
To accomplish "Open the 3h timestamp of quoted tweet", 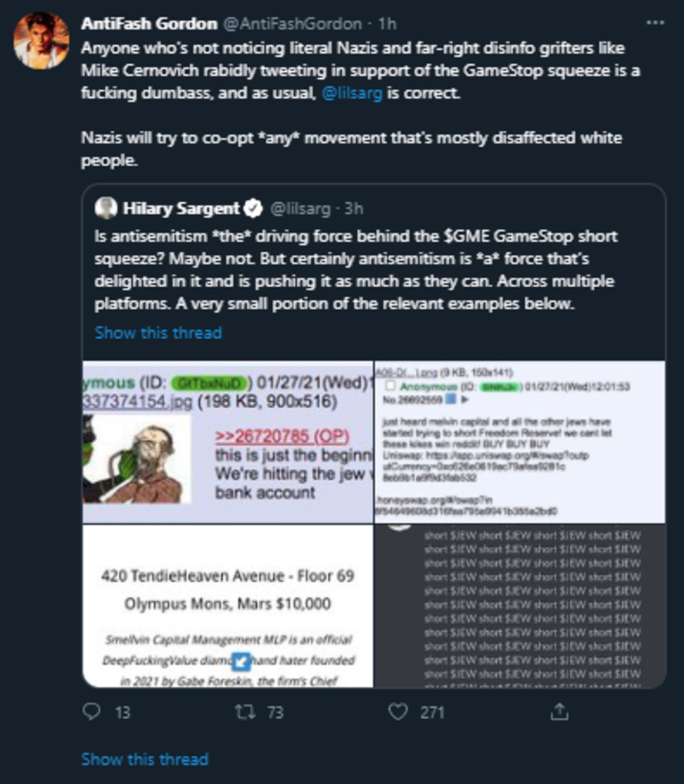I will pos(353,208).
